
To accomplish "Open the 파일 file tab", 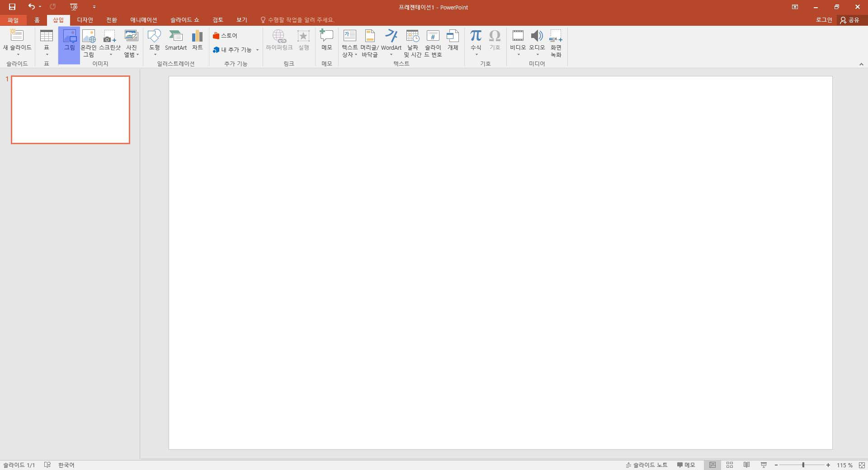I will tap(13, 20).
